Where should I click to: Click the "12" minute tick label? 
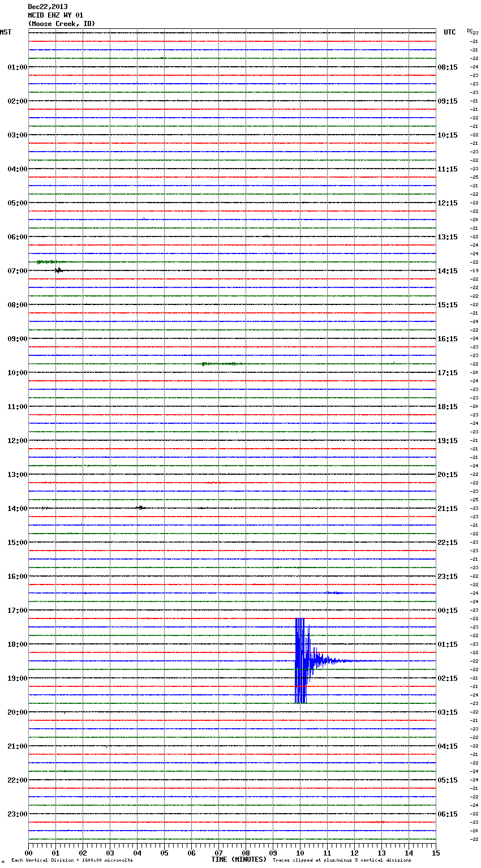tap(354, 853)
